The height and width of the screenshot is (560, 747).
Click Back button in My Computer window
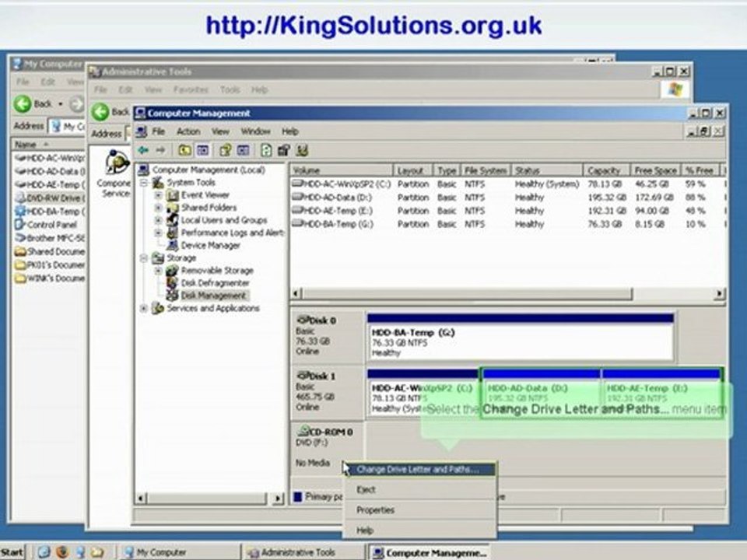click(x=33, y=103)
